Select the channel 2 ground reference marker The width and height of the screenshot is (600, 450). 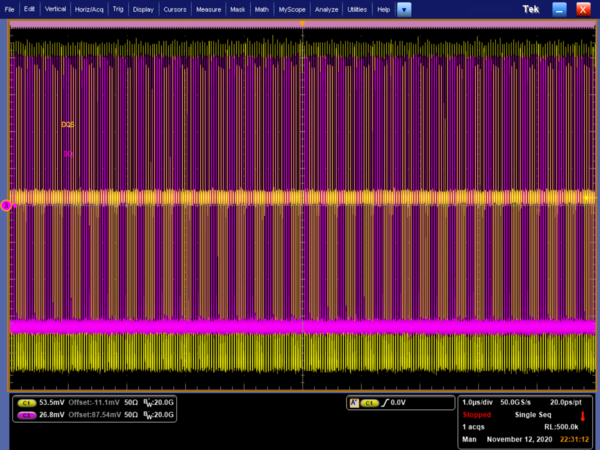click(x=6, y=205)
